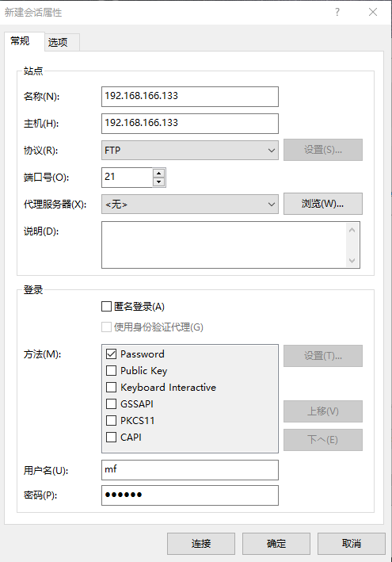
Task: Click the password input field
Action: 190,495
